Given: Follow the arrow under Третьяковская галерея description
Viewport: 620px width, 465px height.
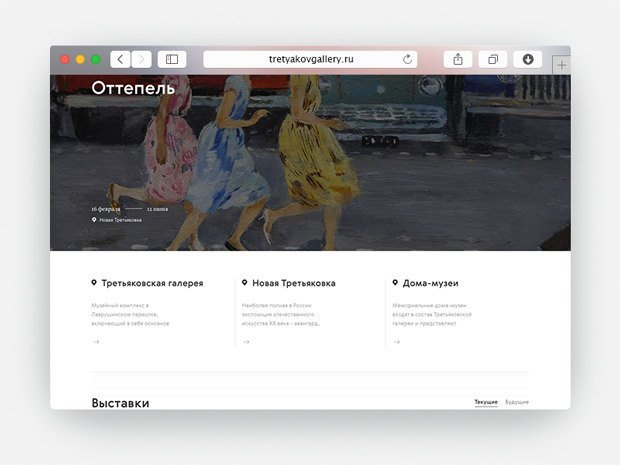Looking at the screenshot, I should (x=96, y=342).
